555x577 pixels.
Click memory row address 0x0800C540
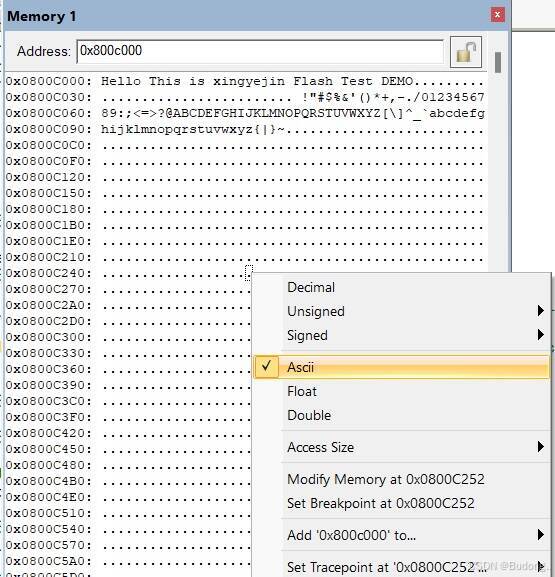(48, 529)
